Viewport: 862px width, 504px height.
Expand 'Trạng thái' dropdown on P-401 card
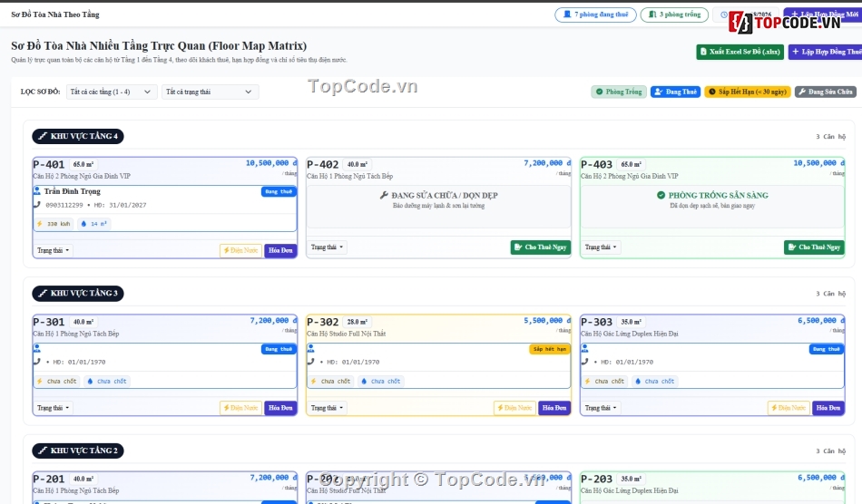point(54,250)
